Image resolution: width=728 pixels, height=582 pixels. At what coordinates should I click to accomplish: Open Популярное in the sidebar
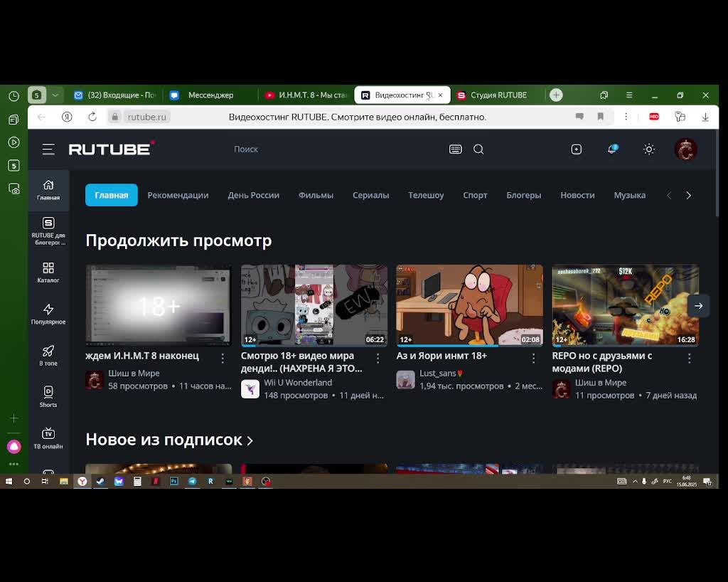pos(48,314)
